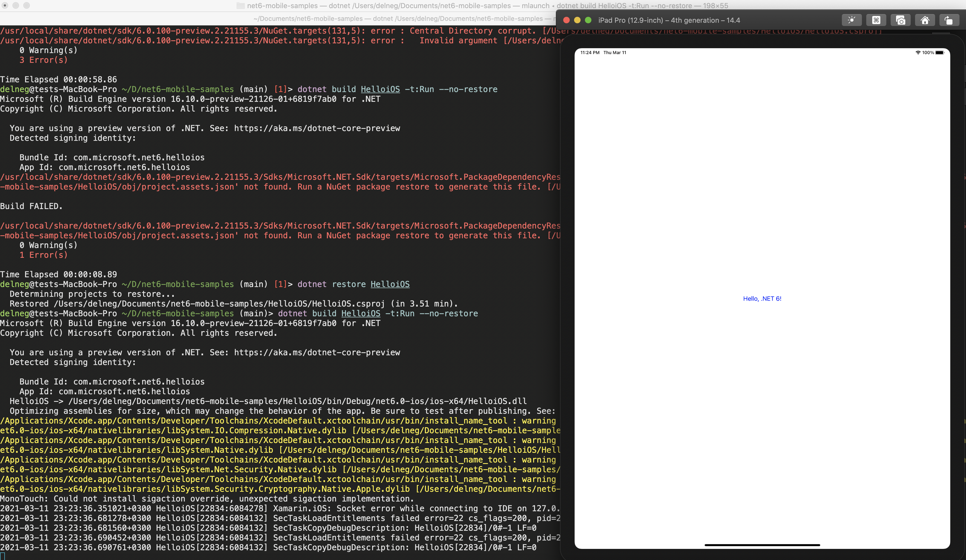Toggle keyboard capture command-key icon
The height and width of the screenshot is (560, 966).
(x=876, y=20)
